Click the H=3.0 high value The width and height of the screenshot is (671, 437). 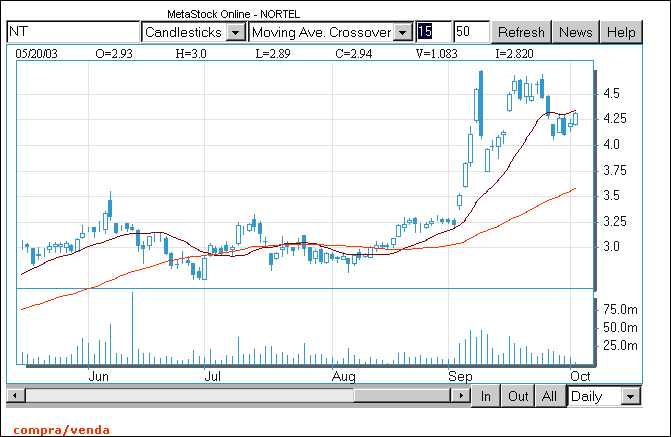[191, 54]
